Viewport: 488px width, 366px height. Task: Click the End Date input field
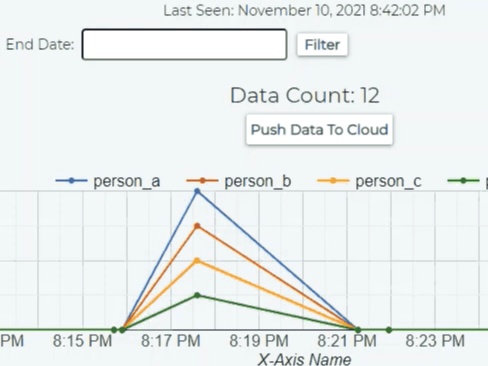[x=184, y=44]
